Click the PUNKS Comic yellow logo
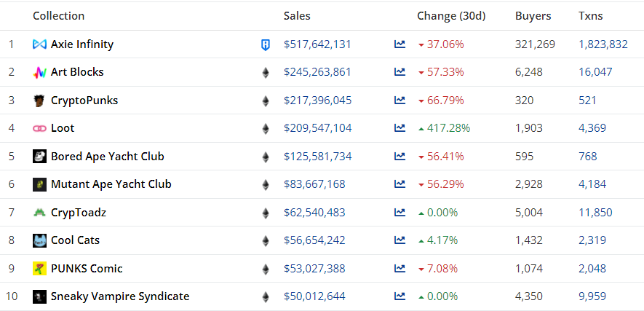Screen dimensions: 644x311 [39, 269]
